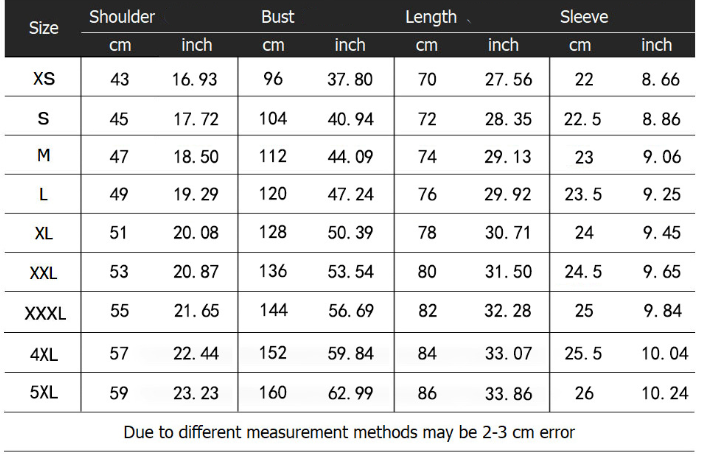Click the M size row label

(44, 157)
